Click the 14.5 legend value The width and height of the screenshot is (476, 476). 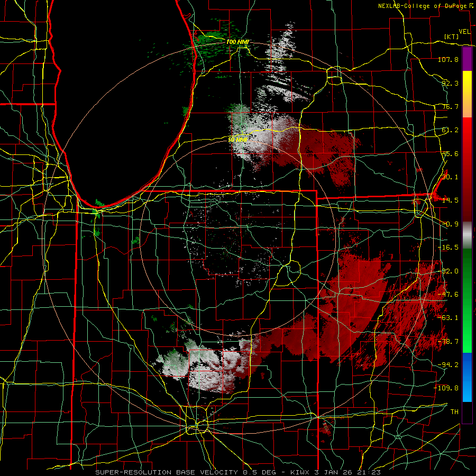tap(450, 200)
